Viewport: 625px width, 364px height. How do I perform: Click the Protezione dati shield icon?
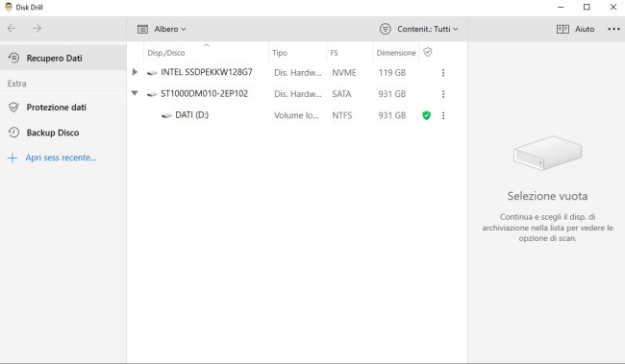tap(14, 108)
